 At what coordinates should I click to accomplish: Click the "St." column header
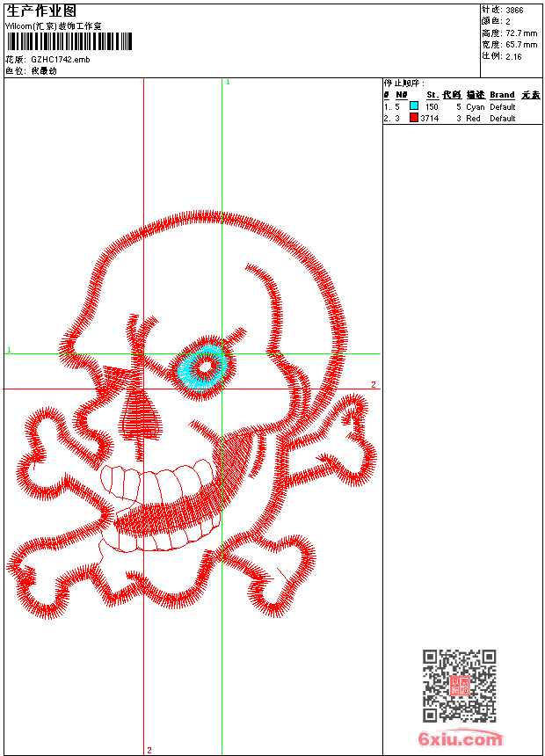pos(432,95)
